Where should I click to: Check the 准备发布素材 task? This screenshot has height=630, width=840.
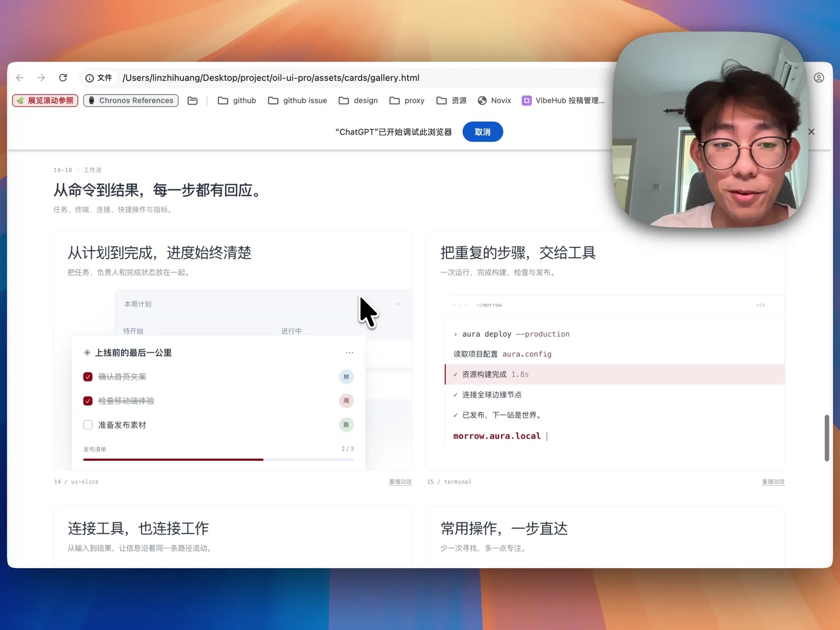coord(88,425)
